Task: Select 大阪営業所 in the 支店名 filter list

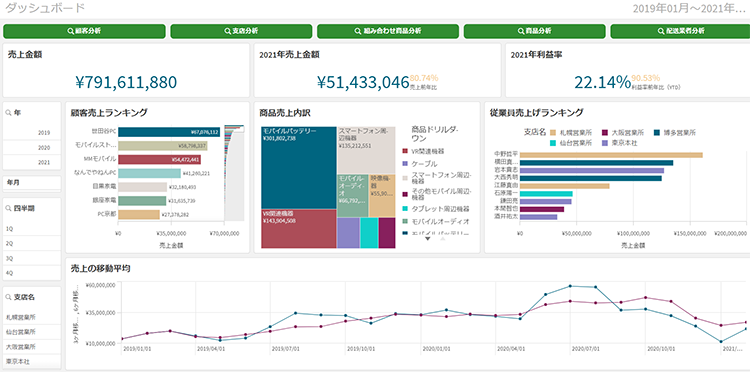Action: 32,347
